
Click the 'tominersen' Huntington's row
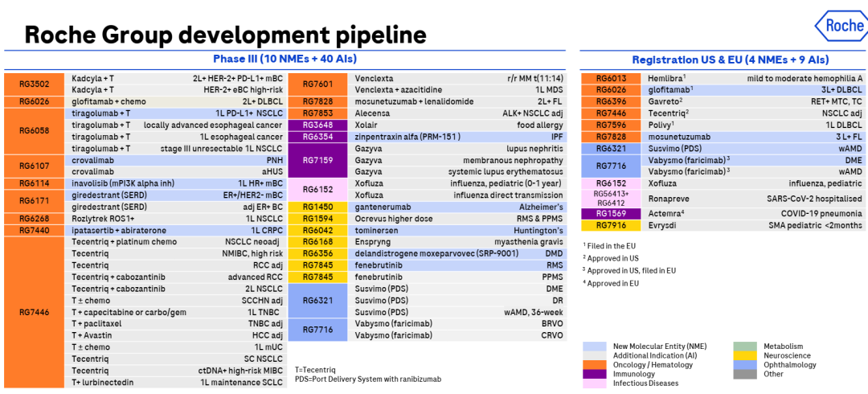coord(457,230)
